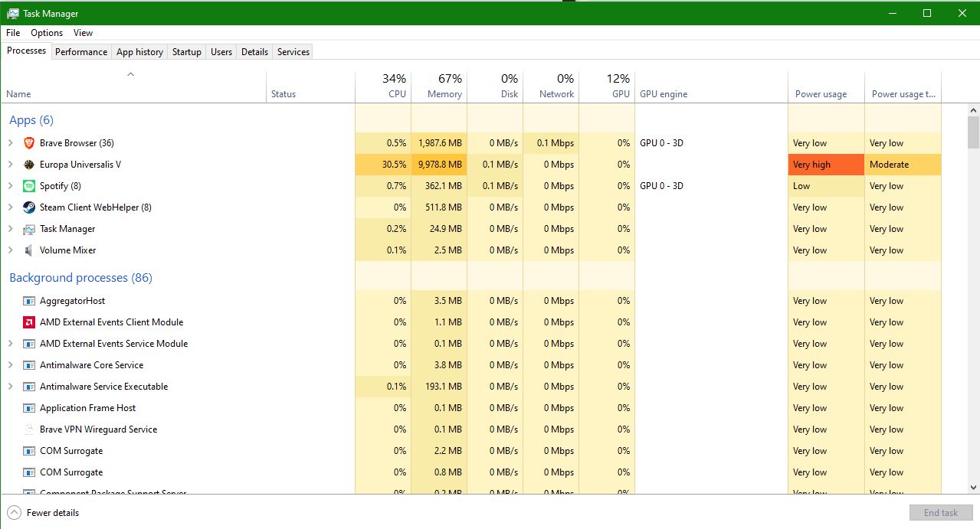Expand AMD External Events Service Module
980x529 pixels.
[10, 344]
